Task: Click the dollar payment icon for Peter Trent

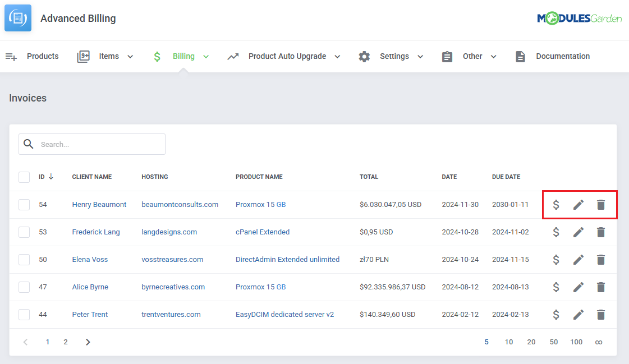Action: point(556,314)
